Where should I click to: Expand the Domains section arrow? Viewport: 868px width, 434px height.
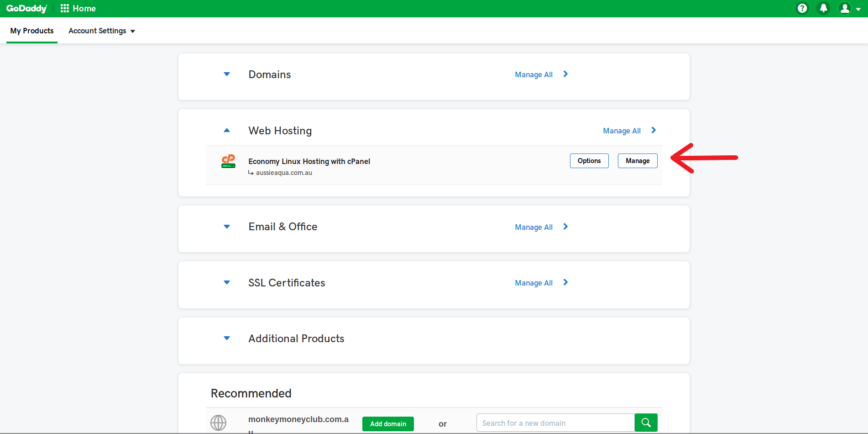pos(227,74)
